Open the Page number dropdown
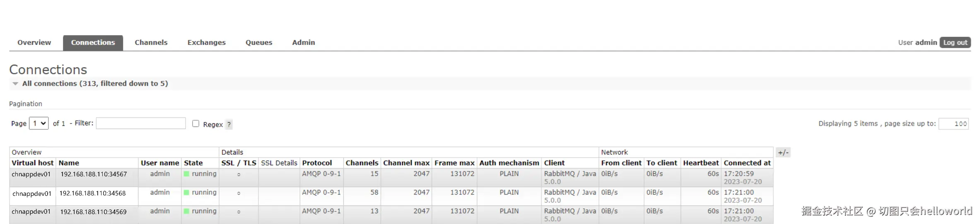 (39, 123)
